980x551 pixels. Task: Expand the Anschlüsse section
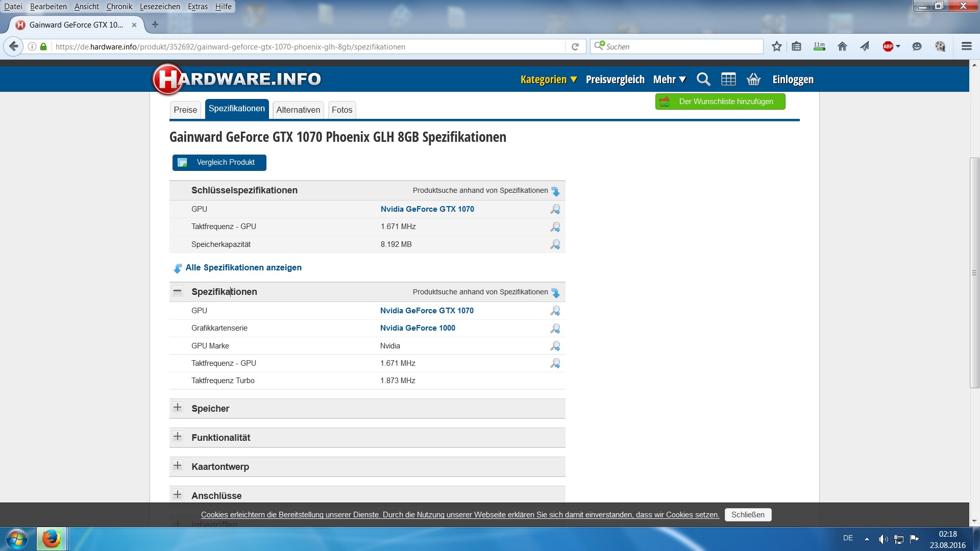pyautogui.click(x=177, y=494)
